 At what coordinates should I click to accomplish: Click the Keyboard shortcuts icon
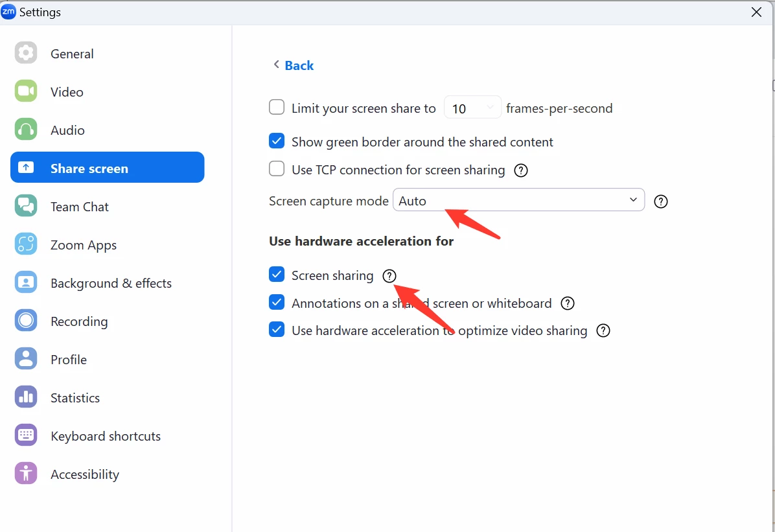coord(26,435)
